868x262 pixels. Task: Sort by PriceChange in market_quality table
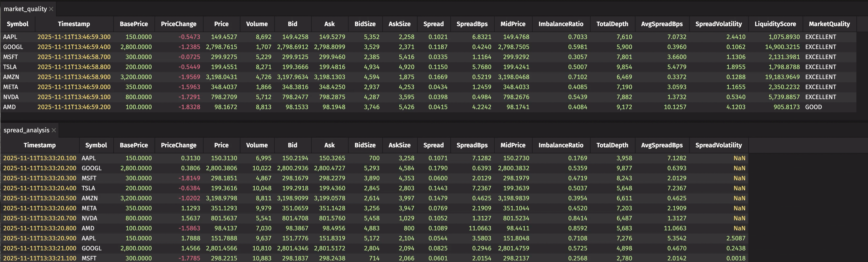point(178,24)
